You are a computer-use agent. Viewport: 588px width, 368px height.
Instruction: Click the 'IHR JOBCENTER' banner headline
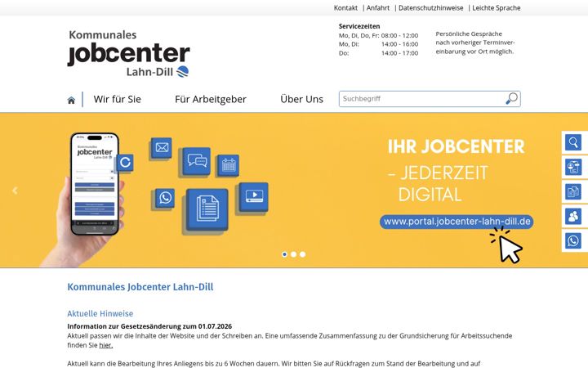click(456, 146)
